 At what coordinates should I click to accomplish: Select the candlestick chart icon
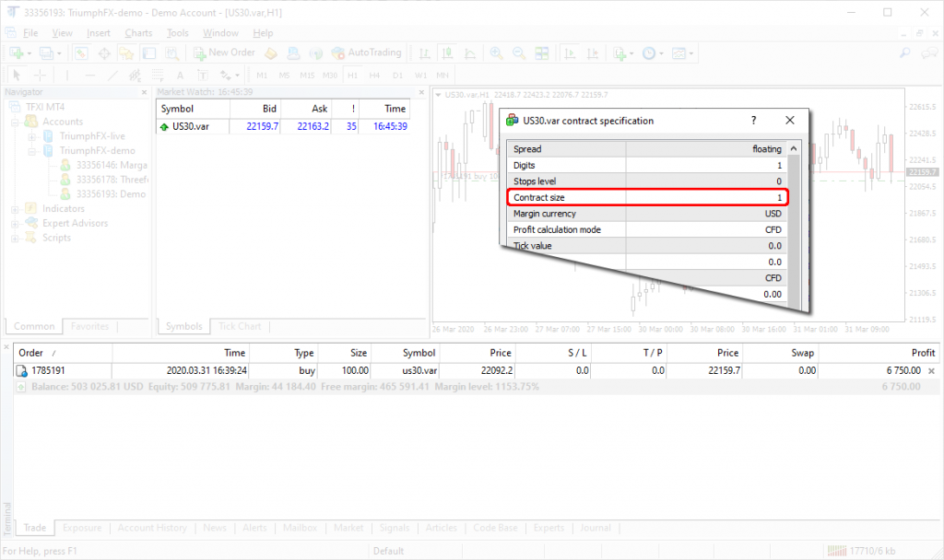click(447, 53)
